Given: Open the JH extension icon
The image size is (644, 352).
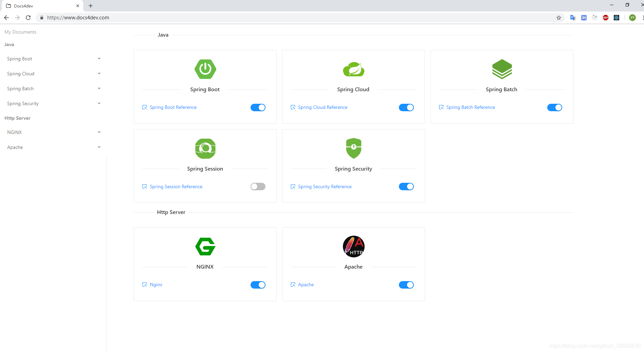Looking at the screenshot, I should pyautogui.click(x=584, y=18).
